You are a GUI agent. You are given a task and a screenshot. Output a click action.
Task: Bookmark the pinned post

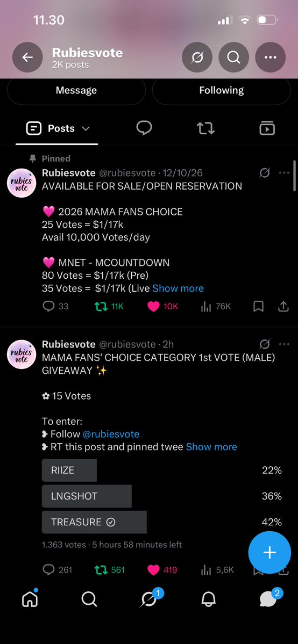coord(258,306)
